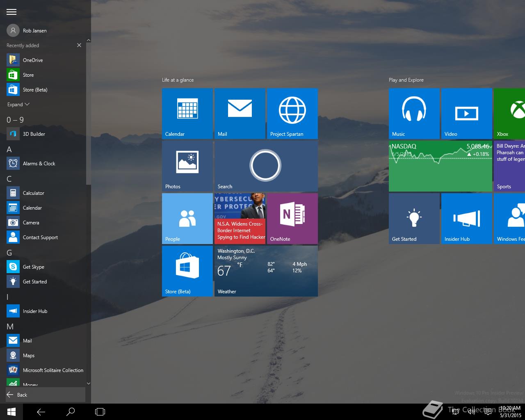Jump to the letter A group header
Viewport: 525px width, 420px height.
coord(9,149)
